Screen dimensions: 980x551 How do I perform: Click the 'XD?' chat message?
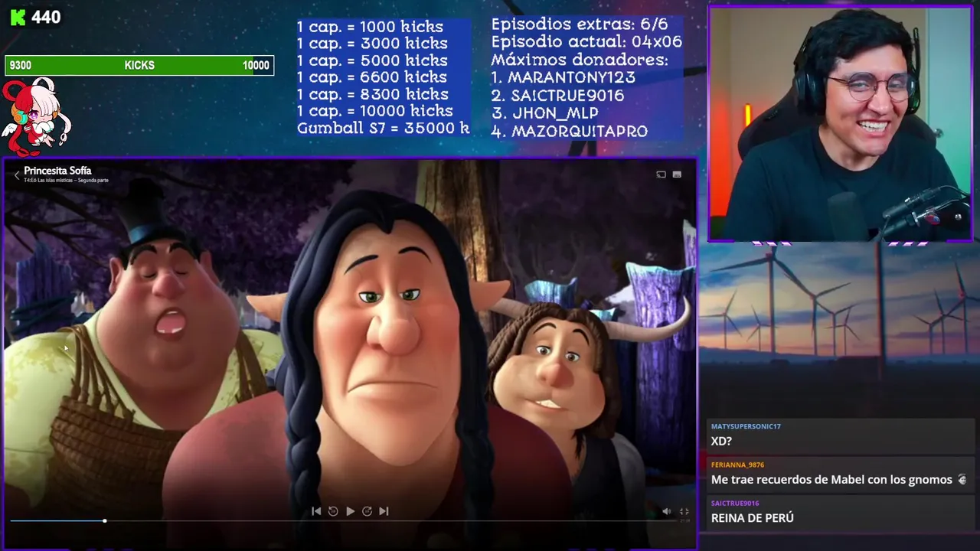[721, 442]
